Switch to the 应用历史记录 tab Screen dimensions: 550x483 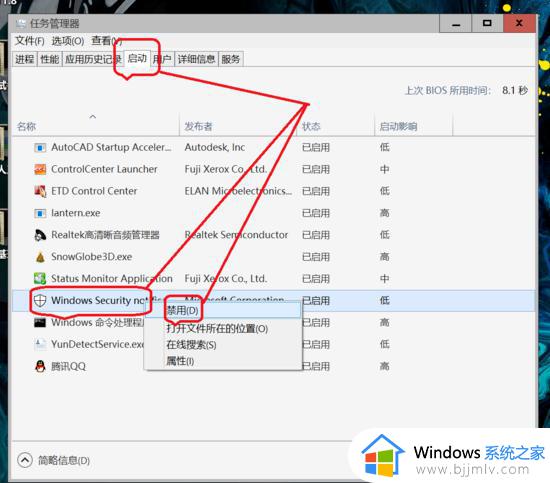pyautogui.click(x=93, y=59)
